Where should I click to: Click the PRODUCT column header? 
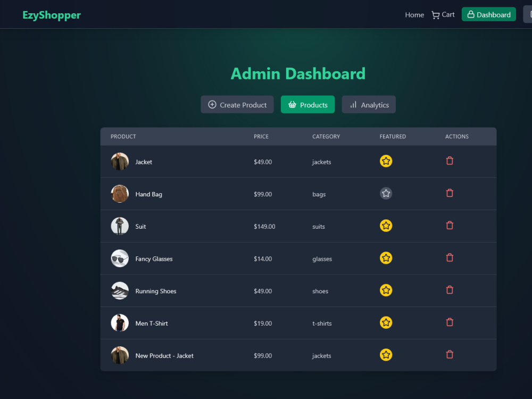tap(123, 136)
